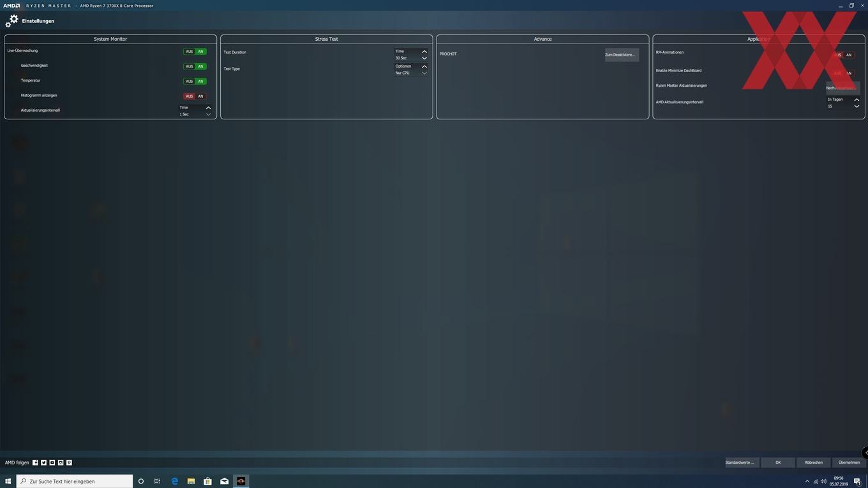Increase AMD Aktualisierungsintervall days up arrow
868x488 pixels.
tap(857, 100)
